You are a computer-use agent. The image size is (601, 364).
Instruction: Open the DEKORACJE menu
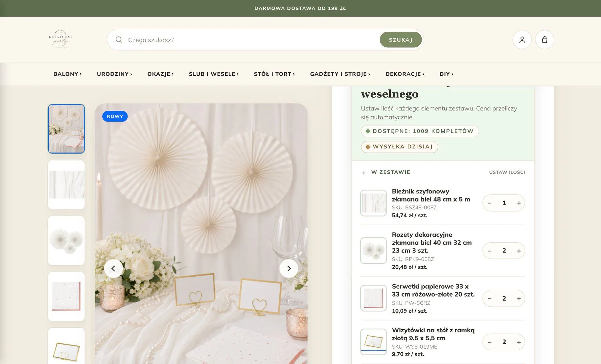tap(405, 74)
